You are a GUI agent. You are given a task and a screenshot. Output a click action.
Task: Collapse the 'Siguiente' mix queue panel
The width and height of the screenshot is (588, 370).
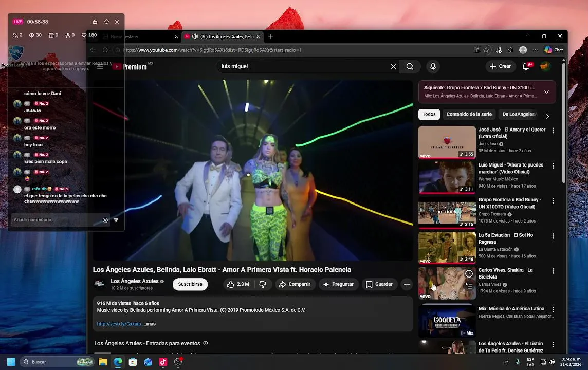tap(547, 92)
